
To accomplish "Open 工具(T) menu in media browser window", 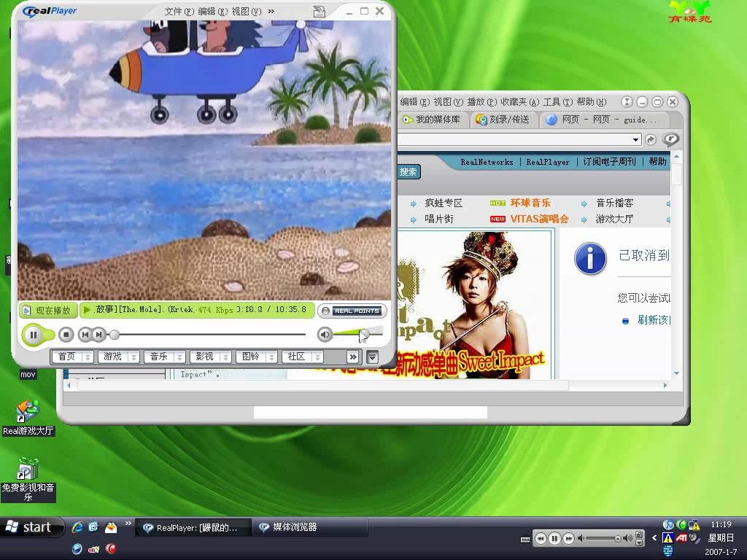I will [x=558, y=102].
